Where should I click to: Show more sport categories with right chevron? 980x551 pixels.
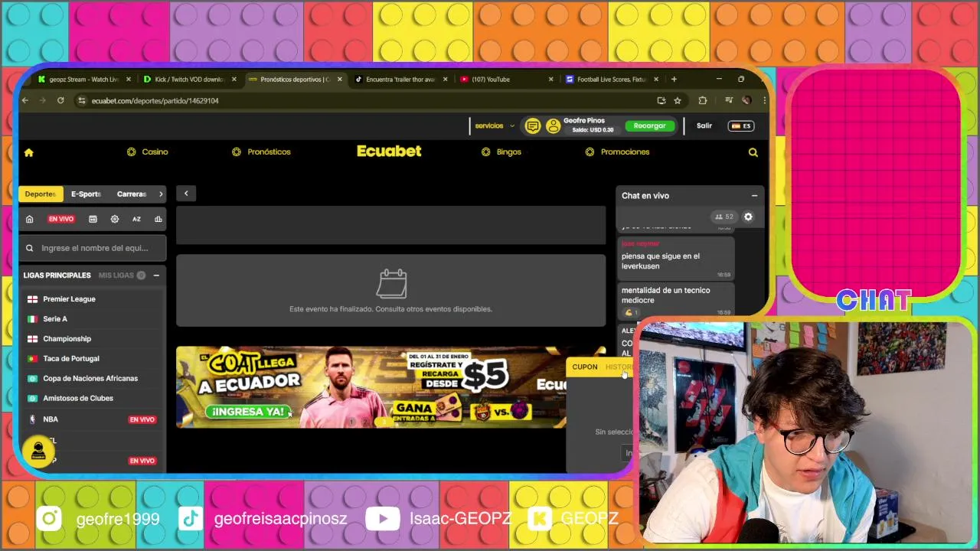click(161, 194)
